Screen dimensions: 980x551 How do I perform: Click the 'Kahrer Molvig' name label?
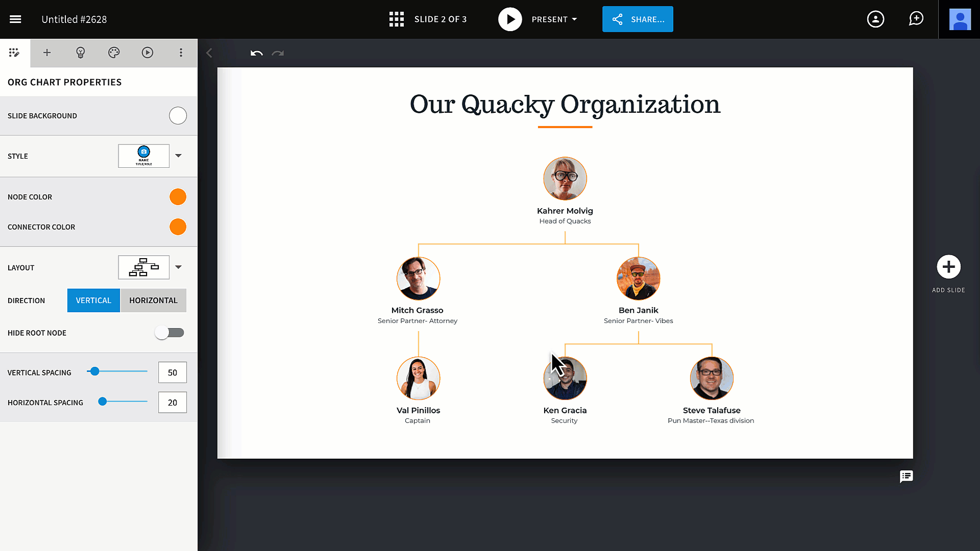tap(565, 211)
